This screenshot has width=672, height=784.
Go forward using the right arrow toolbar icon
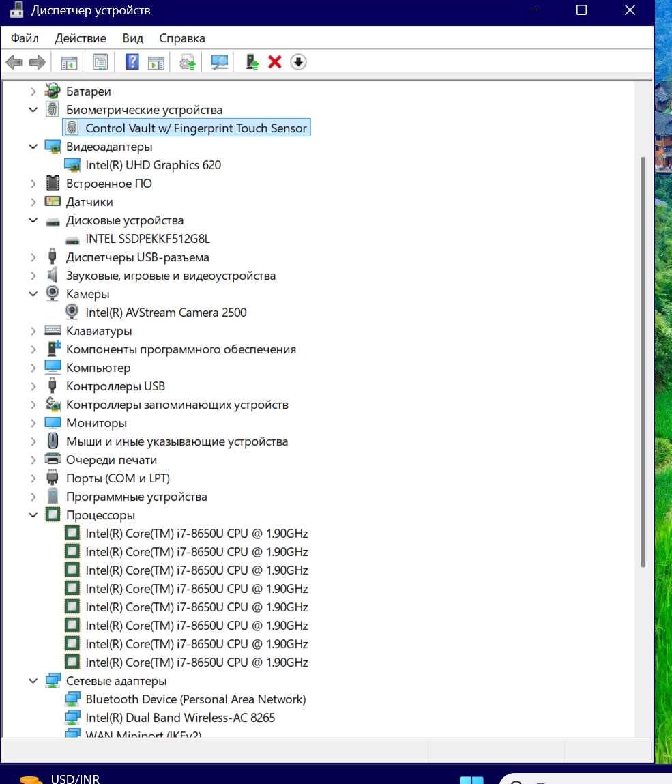38,62
